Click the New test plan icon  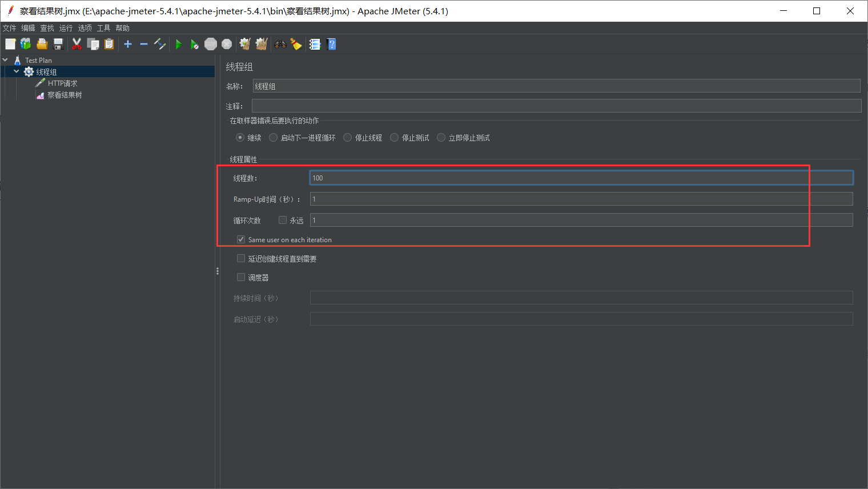tap(10, 44)
